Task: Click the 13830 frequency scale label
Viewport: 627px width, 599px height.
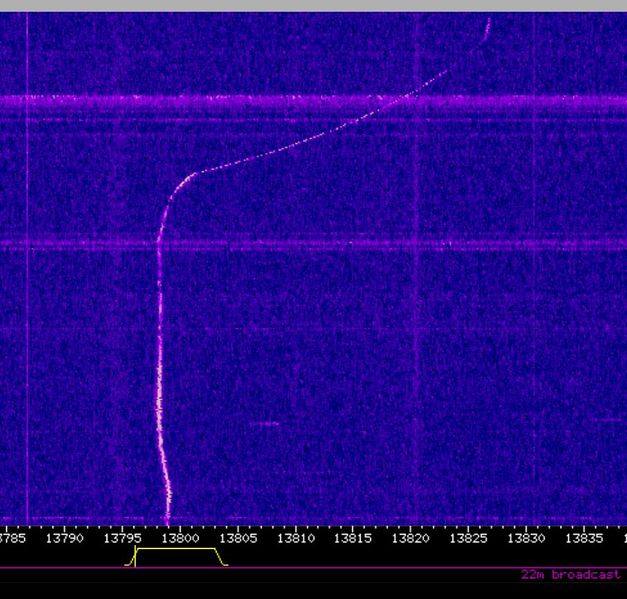Action: [x=527, y=538]
